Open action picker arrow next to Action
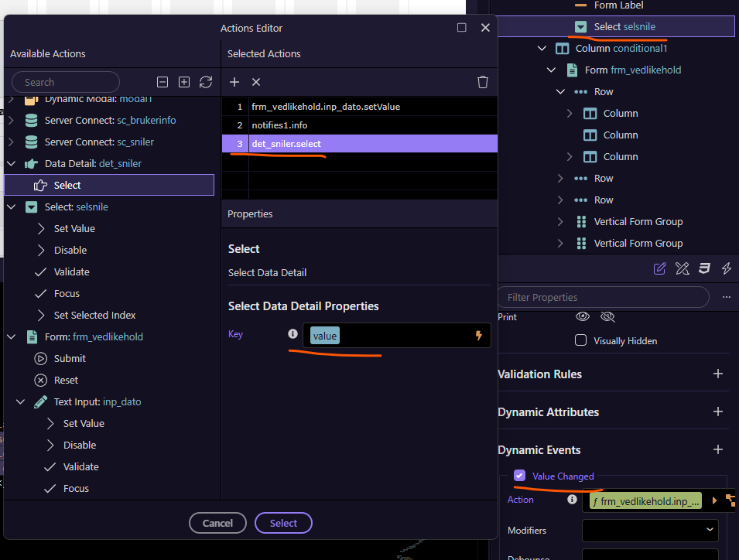Viewport: 739px width, 560px height. tap(714, 500)
